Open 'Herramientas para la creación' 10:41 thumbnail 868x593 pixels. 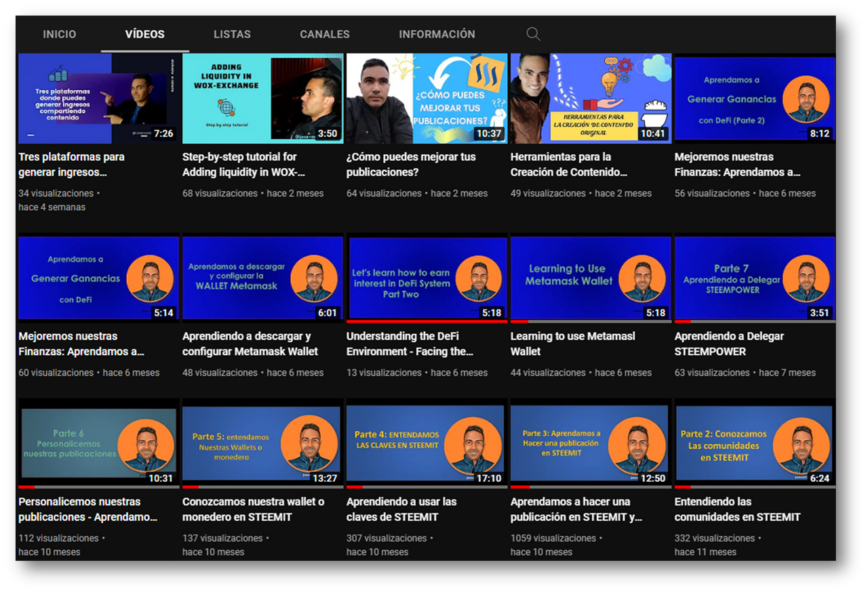[x=591, y=98]
